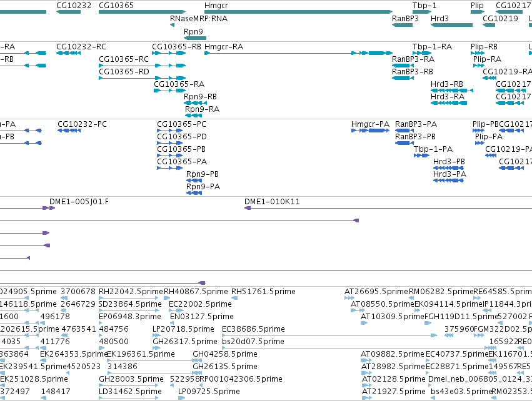Select the CG10219 gene label
The height and width of the screenshot is (401, 532).
(x=500, y=18)
